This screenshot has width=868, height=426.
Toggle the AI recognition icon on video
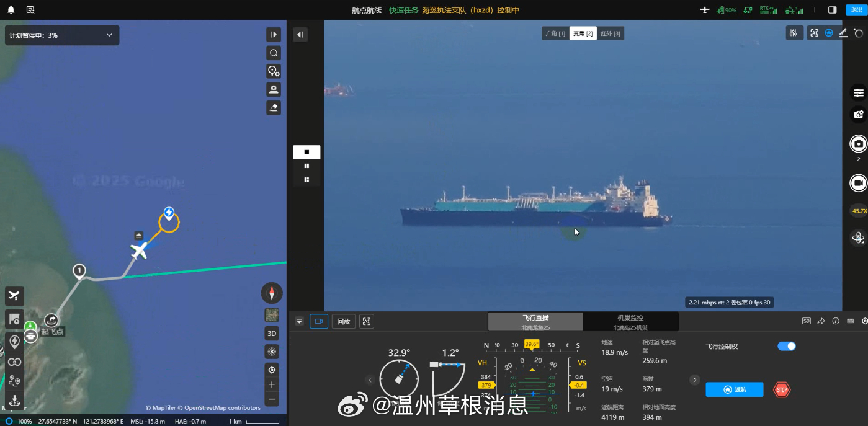tap(814, 33)
